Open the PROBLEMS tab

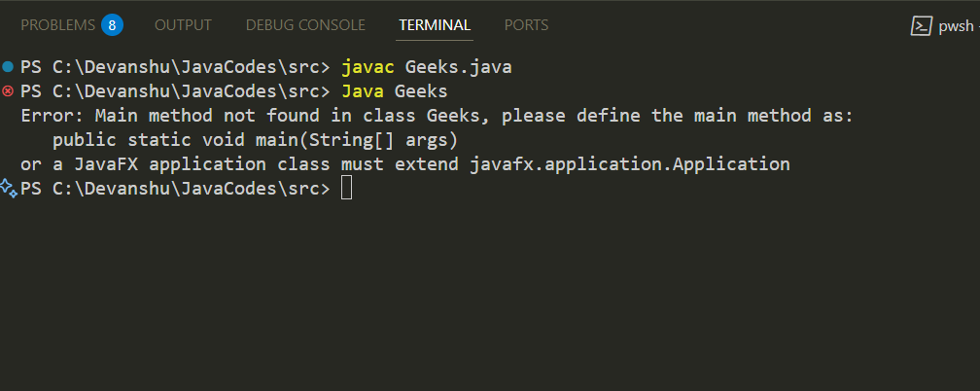coord(57,24)
